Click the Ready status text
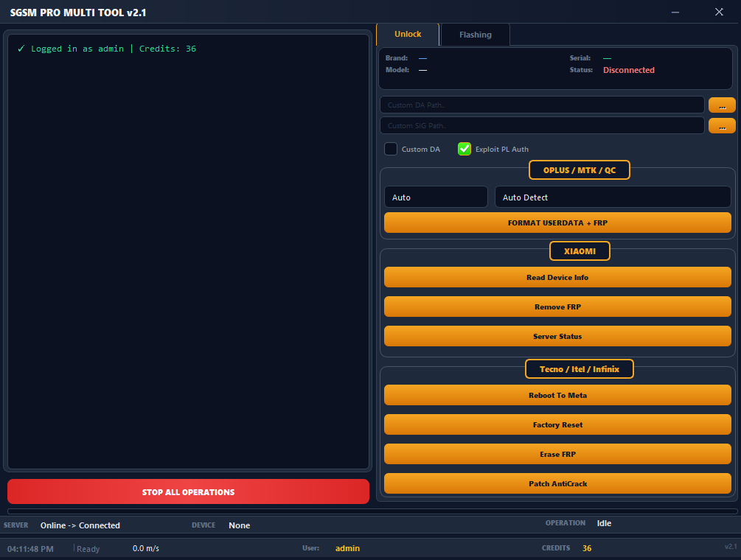The width and height of the screenshot is (741, 560). click(88, 549)
